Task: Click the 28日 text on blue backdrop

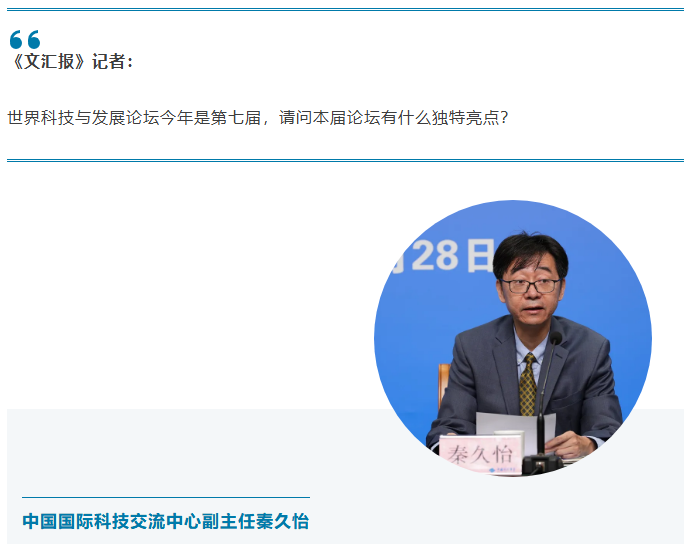Action: click(x=453, y=255)
